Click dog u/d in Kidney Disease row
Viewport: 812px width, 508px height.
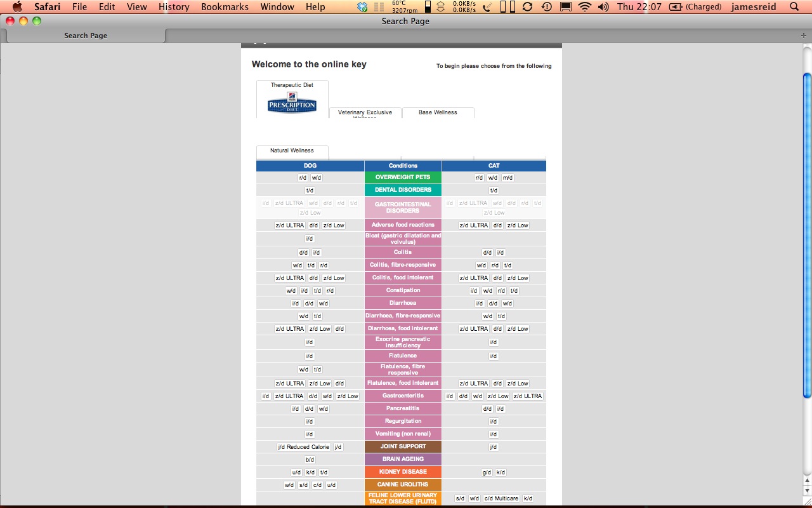click(296, 472)
